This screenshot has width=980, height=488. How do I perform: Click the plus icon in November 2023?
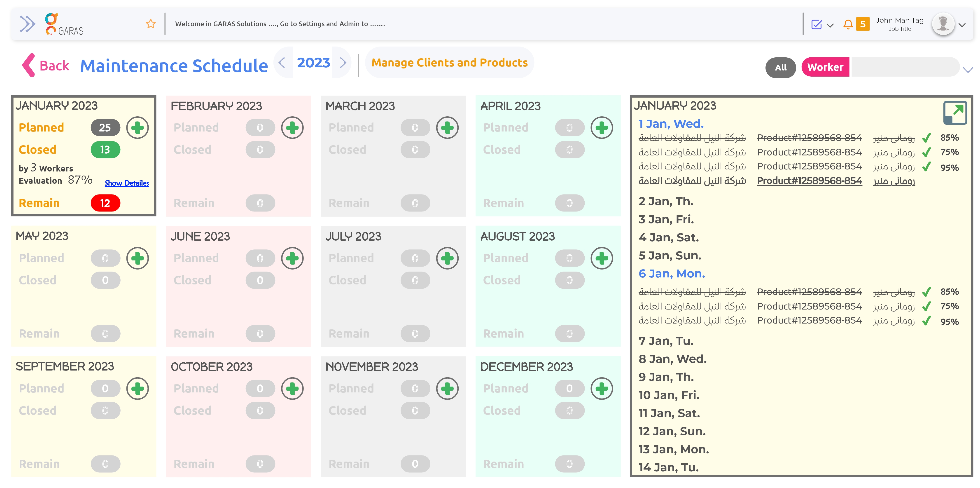[x=447, y=389]
